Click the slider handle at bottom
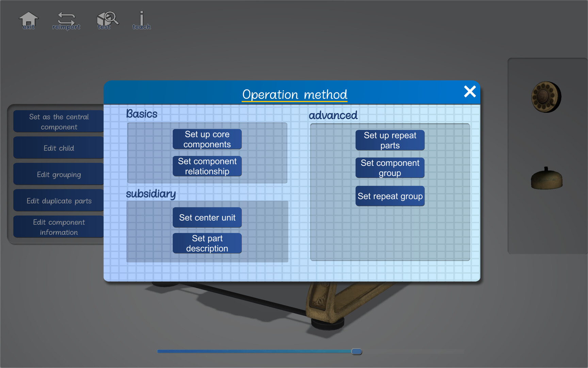Viewport: 588px width, 368px height. coord(356,351)
